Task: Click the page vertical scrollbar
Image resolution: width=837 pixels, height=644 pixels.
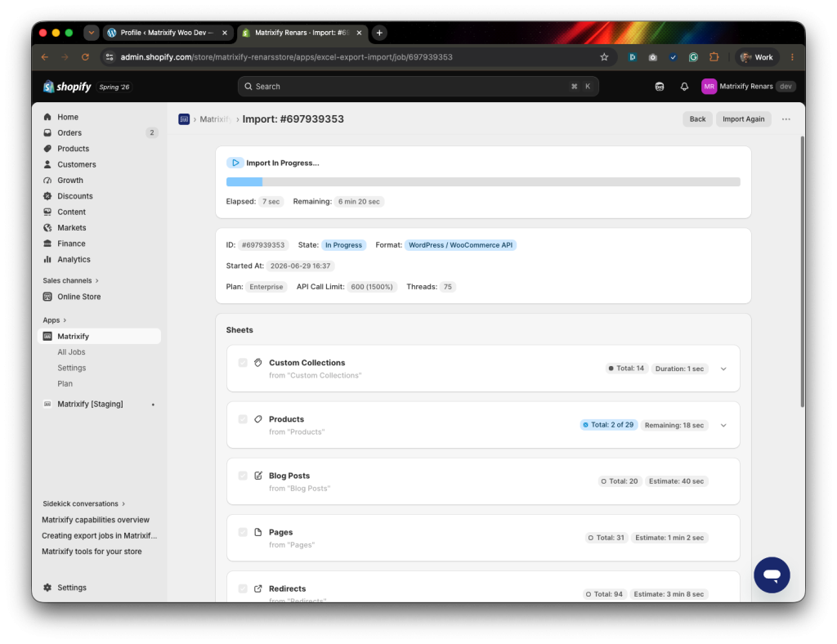Action: coord(802,272)
